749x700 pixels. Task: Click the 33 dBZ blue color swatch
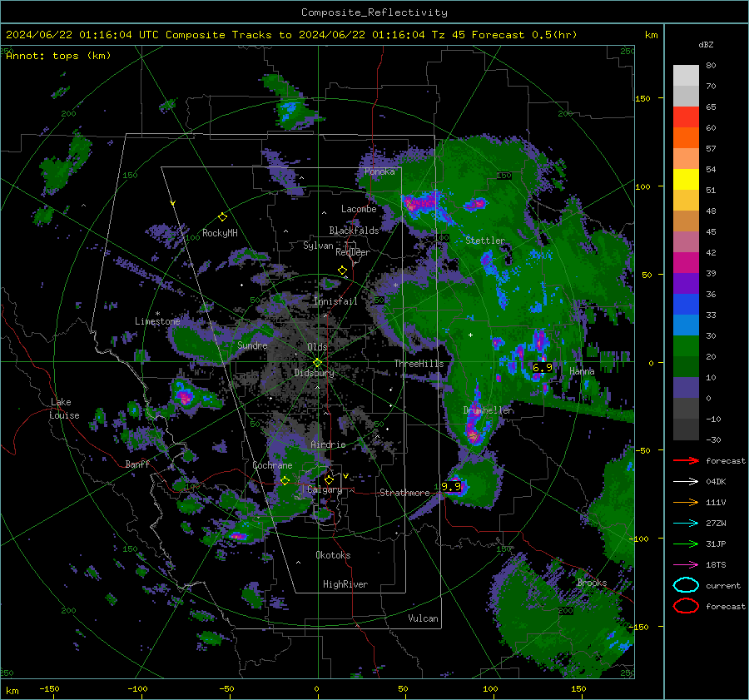pos(686,325)
